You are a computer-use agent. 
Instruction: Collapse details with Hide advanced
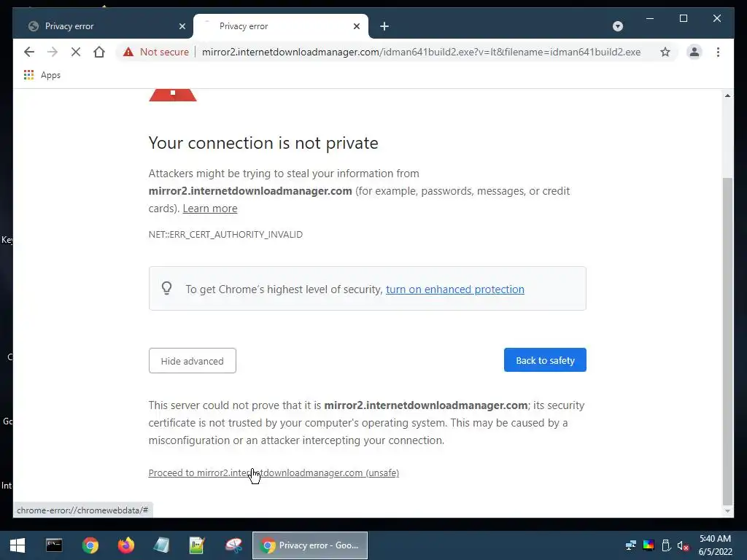(192, 360)
